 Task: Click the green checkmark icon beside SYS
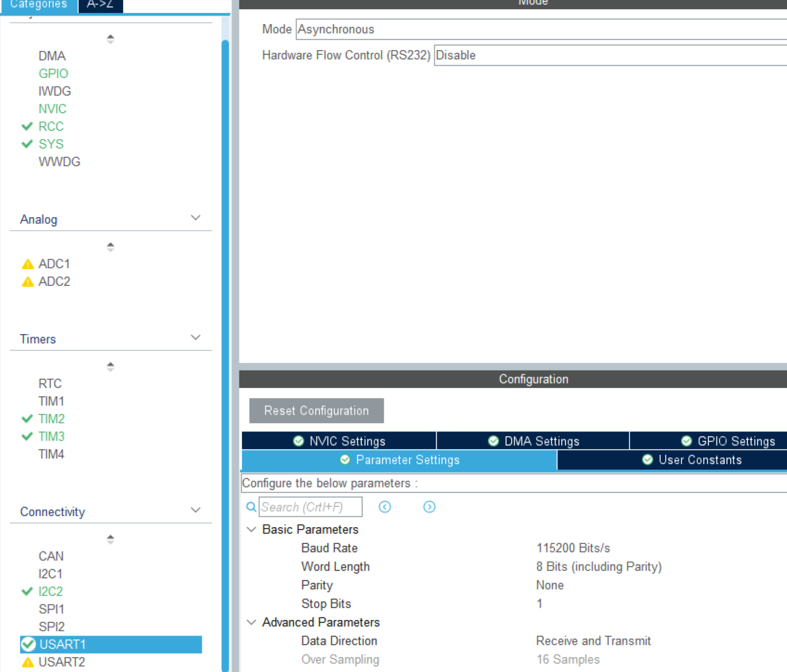tap(27, 144)
